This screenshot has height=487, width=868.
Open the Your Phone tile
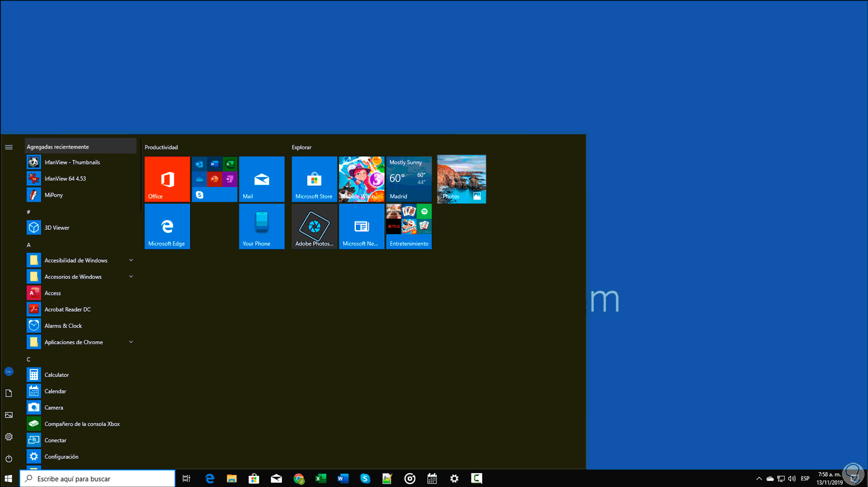(x=262, y=226)
